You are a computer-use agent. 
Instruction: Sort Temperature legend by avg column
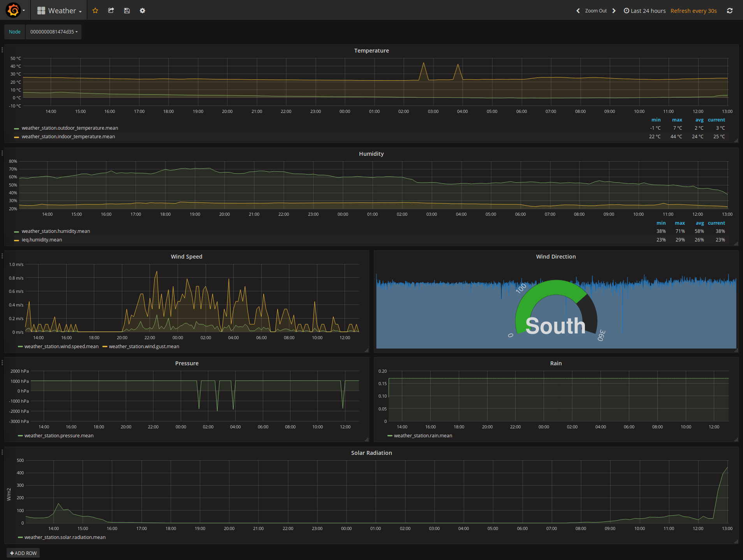click(699, 120)
